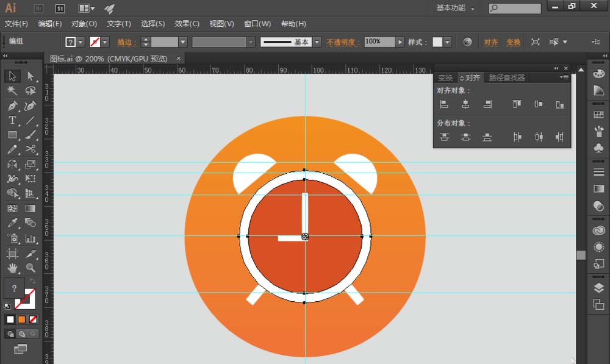Open the 窗口(W) menu
Screen dimensions: 610x364
click(257, 24)
